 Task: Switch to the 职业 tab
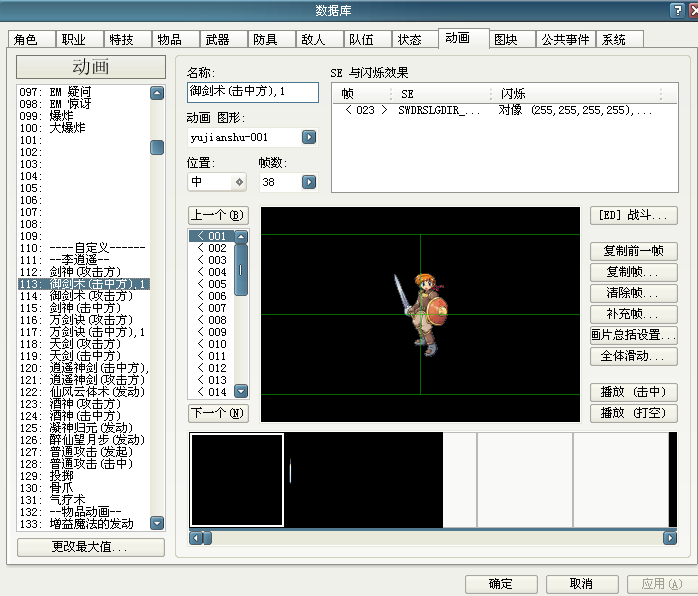80,39
